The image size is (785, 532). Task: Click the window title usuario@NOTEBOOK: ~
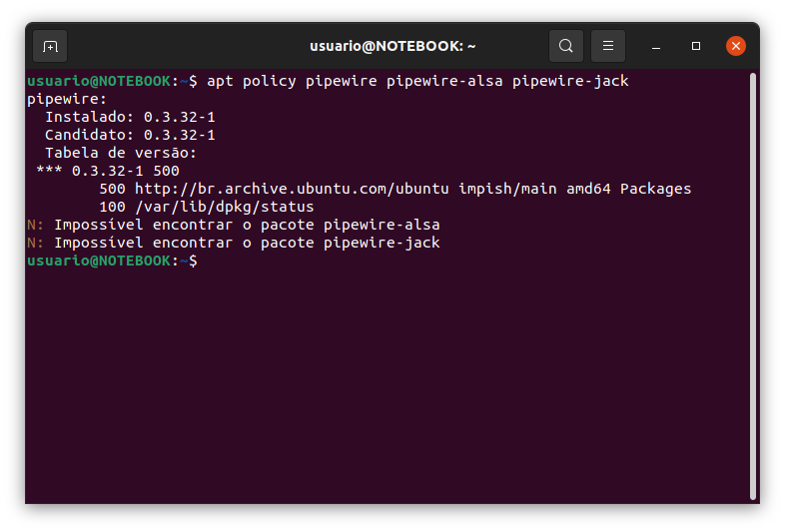coord(392,46)
